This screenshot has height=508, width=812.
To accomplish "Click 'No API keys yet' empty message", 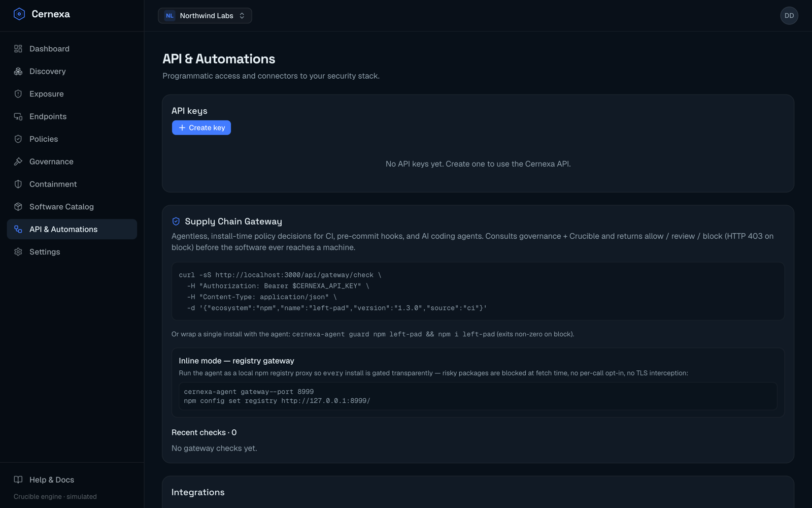I will click(478, 164).
